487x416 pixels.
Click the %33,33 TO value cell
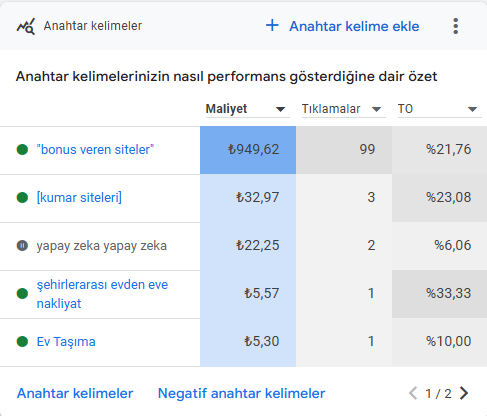[x=439, y=294]
